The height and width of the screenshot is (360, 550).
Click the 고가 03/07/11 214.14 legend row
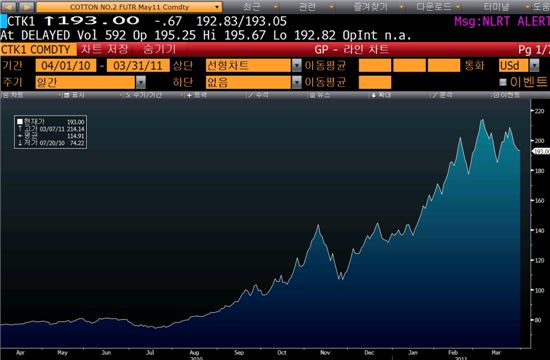click(x=51, y=129)
